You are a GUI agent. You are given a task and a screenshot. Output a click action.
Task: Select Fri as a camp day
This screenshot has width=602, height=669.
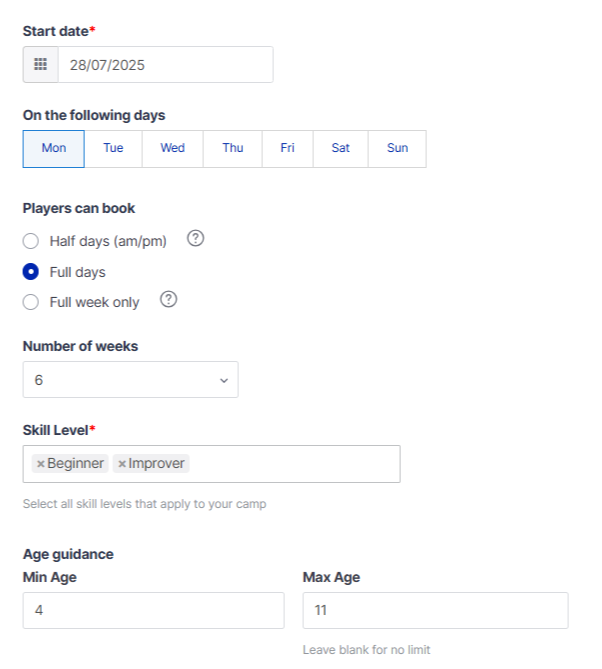click(x=288, y=149)
